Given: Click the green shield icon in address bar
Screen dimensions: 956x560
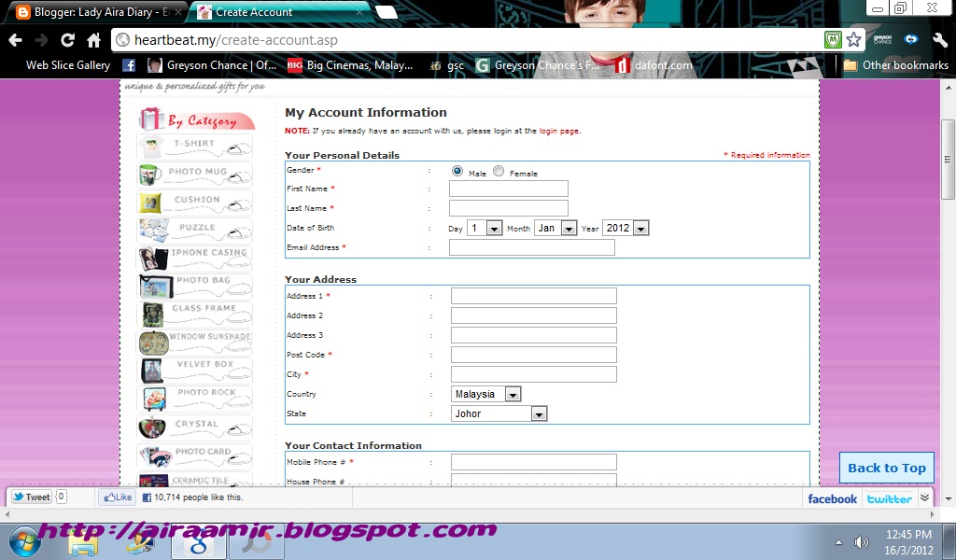Looking at the screenshot, I should click(x=832, y=40).
